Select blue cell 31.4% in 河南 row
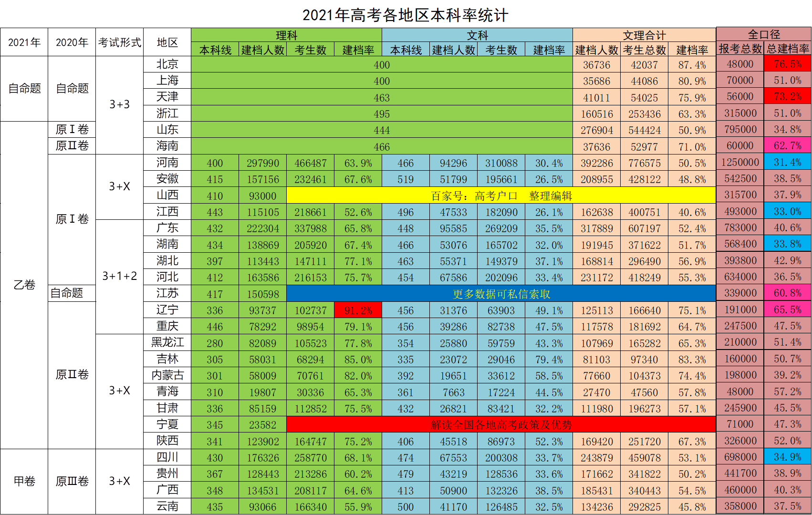Viewport: 812px width, 515px height. 788,162
